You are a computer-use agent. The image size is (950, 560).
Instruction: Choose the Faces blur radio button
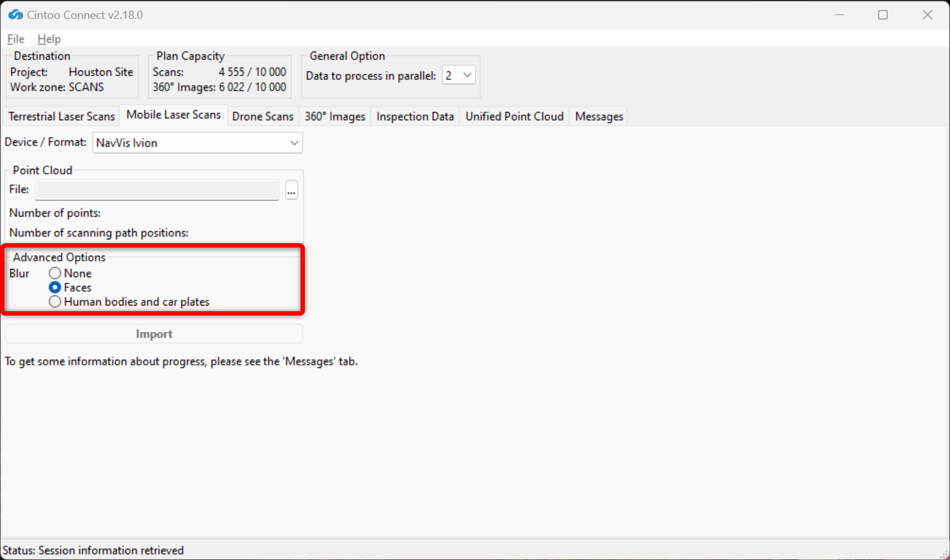(x=55, y=287)
